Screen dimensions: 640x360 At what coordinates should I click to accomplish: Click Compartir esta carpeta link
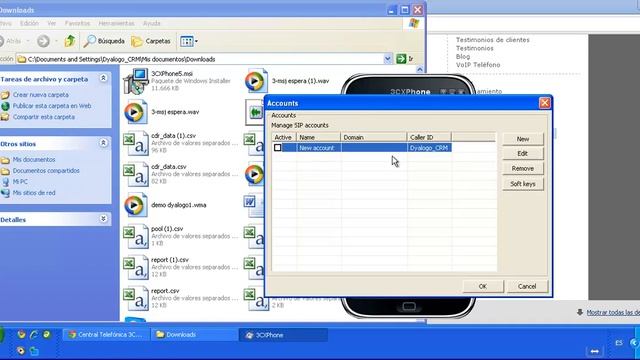tap(44, 117)
